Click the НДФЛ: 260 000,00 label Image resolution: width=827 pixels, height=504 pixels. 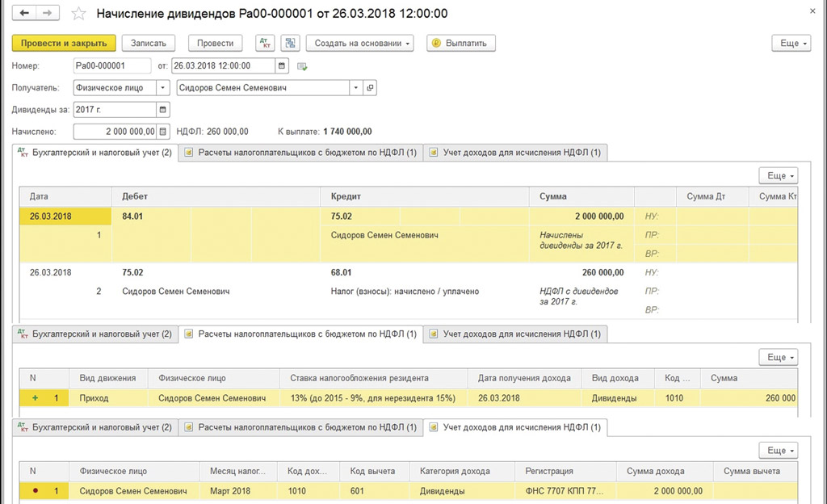(212, 132)
